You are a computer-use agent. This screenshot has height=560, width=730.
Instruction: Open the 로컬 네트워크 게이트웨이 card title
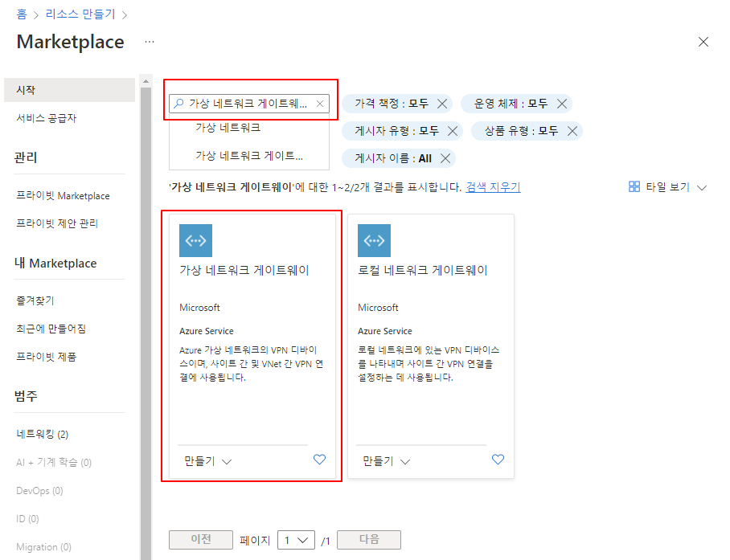[x=422, y=270]
